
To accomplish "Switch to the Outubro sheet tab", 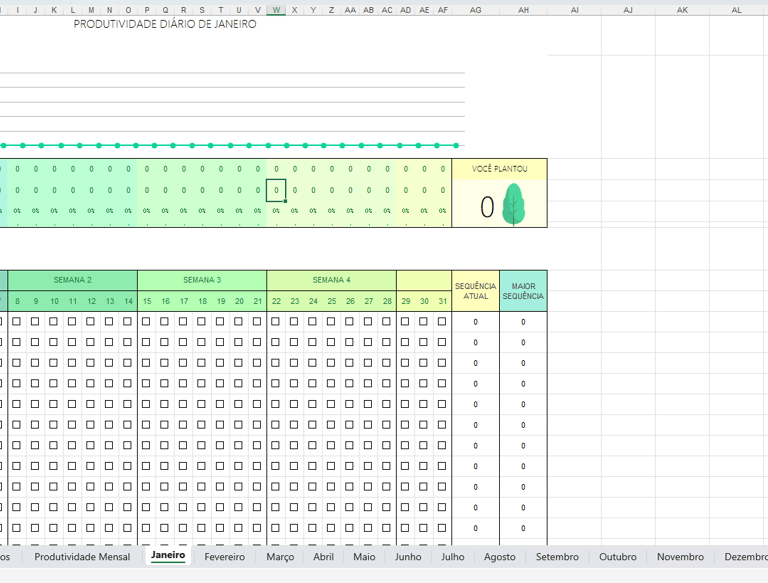I will (x=618, y=557).
